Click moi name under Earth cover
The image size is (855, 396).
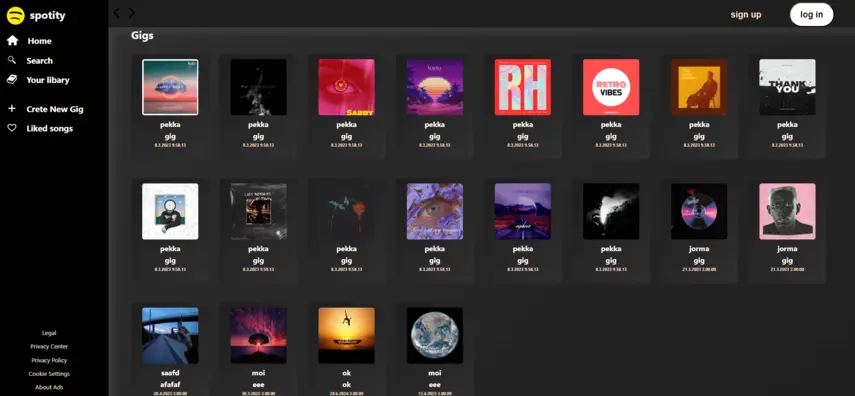[435, 373]
